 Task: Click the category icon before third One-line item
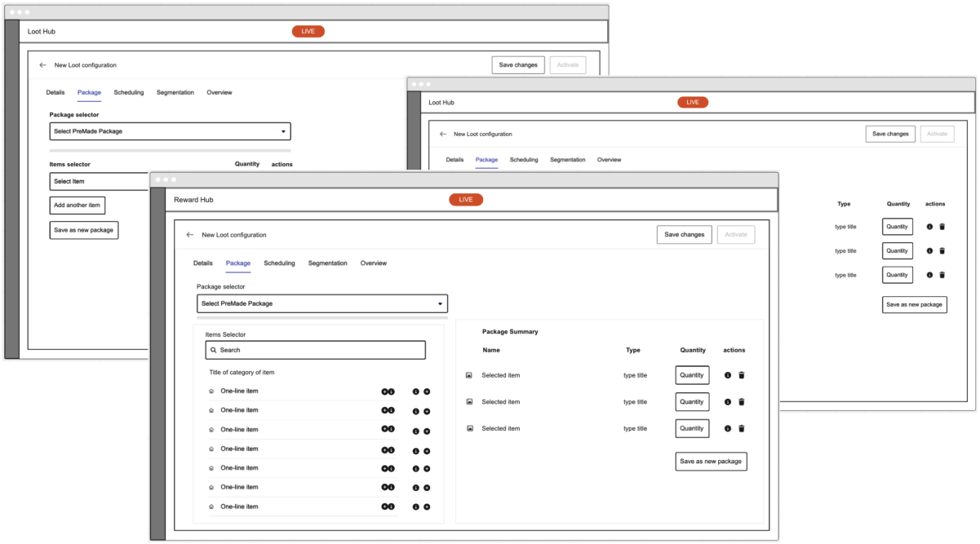coord(211,429)
